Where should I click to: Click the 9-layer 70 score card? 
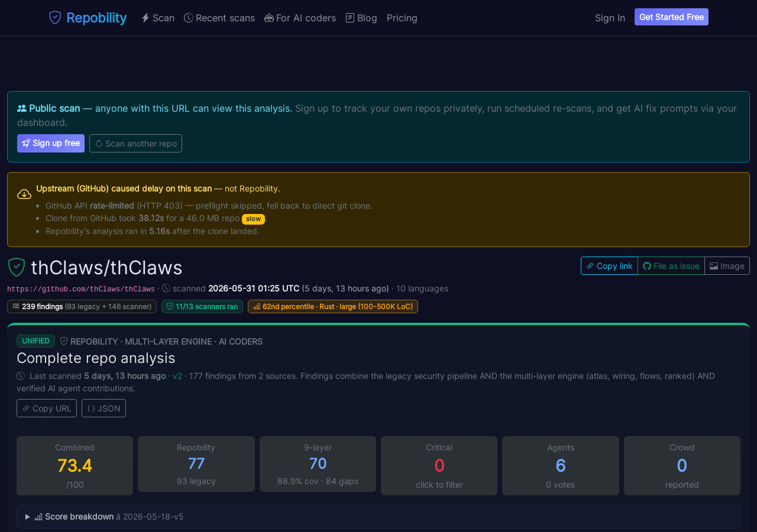coord(318,464)
